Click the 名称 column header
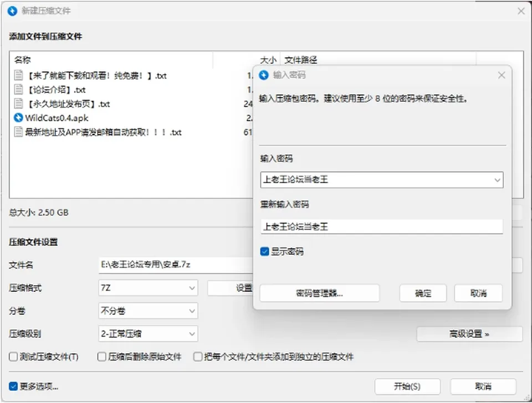Screen dimensions: 532x403 tap(111, 60)
